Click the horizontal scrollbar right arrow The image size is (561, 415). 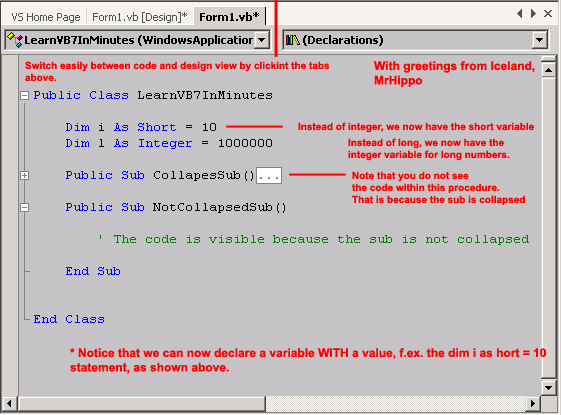(533, 404)
